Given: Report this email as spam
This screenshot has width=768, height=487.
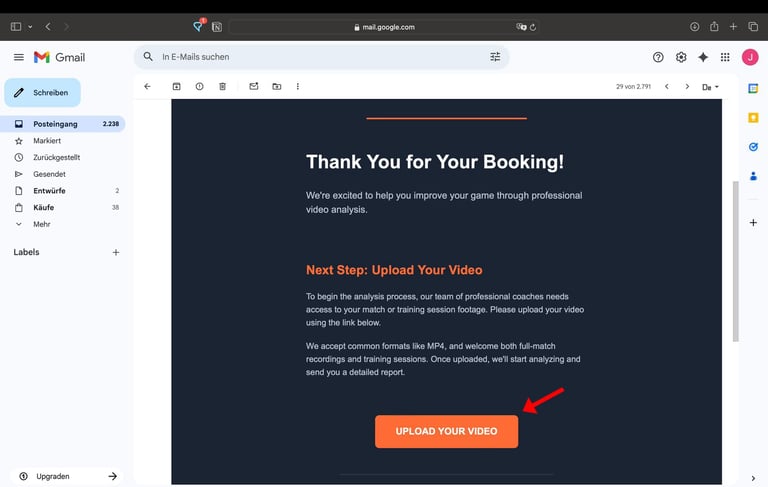Looking at the screenshot, I should [x=199, y=87].
